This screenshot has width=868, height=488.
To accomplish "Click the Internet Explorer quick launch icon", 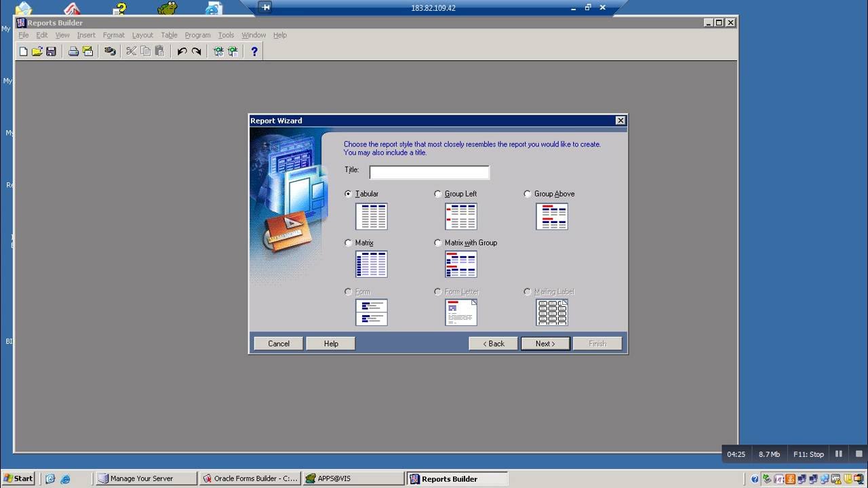I will click(65, 479).
